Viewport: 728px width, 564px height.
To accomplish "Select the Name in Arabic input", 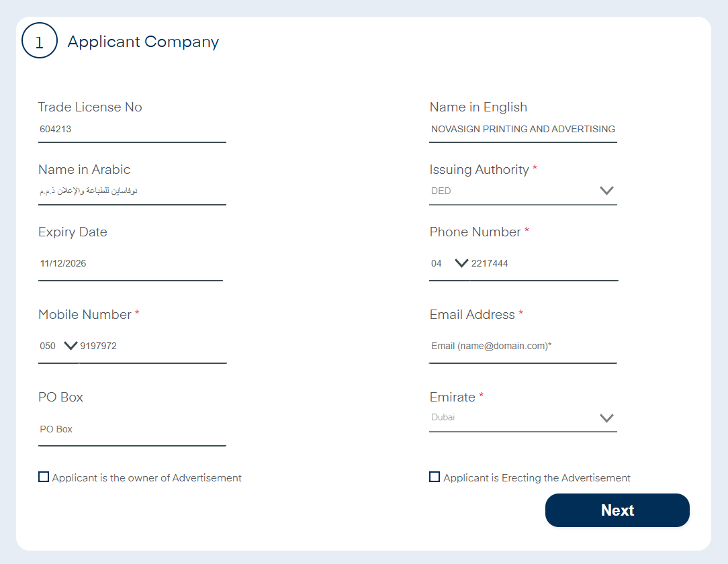I will 132,191.
